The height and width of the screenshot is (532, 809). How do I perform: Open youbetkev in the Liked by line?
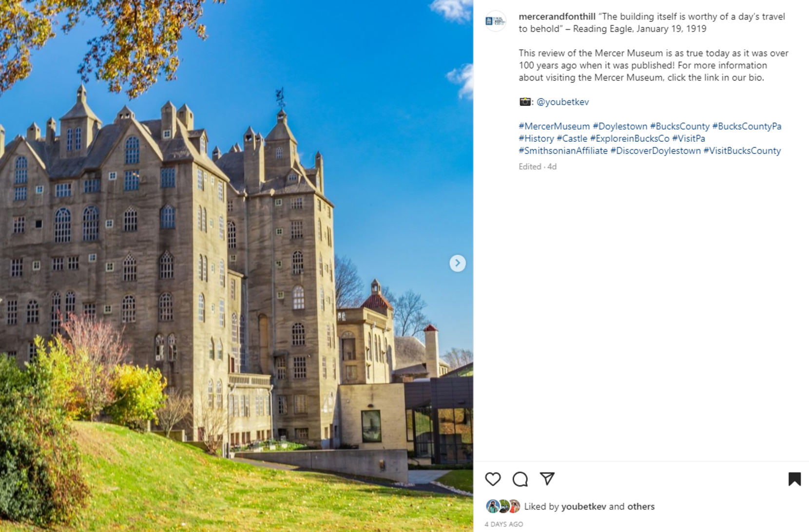[584, 507]
